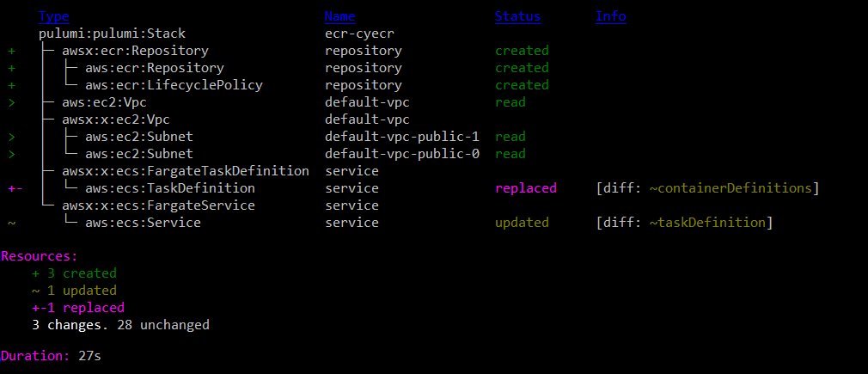Click the ~containerDefinitions diff text

point(730,188)
